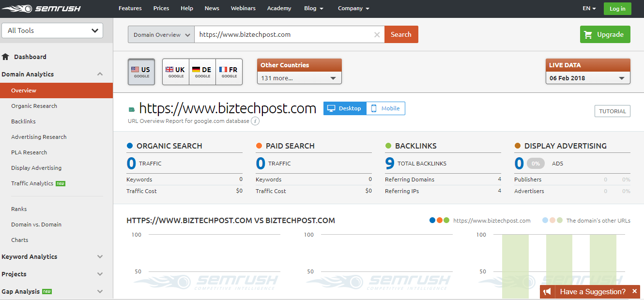Click Referring Domains row label
The width and height of the screenshot is (644, 300).
coord(410,180)
